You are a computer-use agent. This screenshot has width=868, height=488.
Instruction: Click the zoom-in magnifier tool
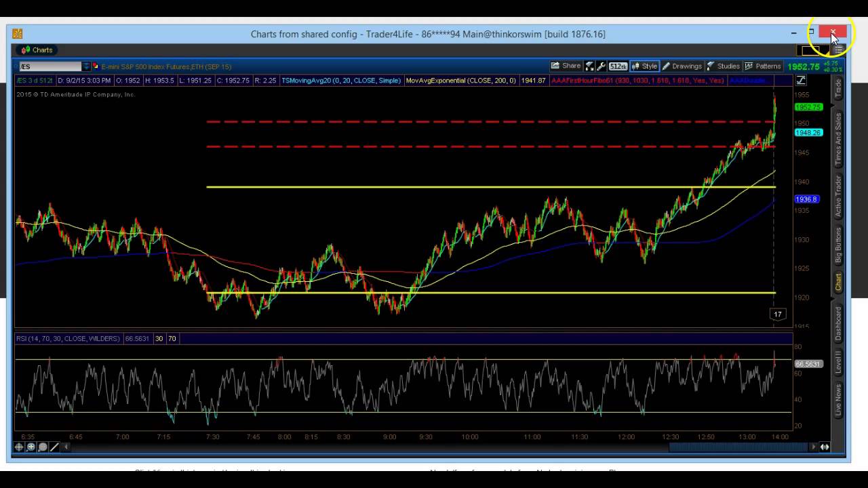point(31,447)
